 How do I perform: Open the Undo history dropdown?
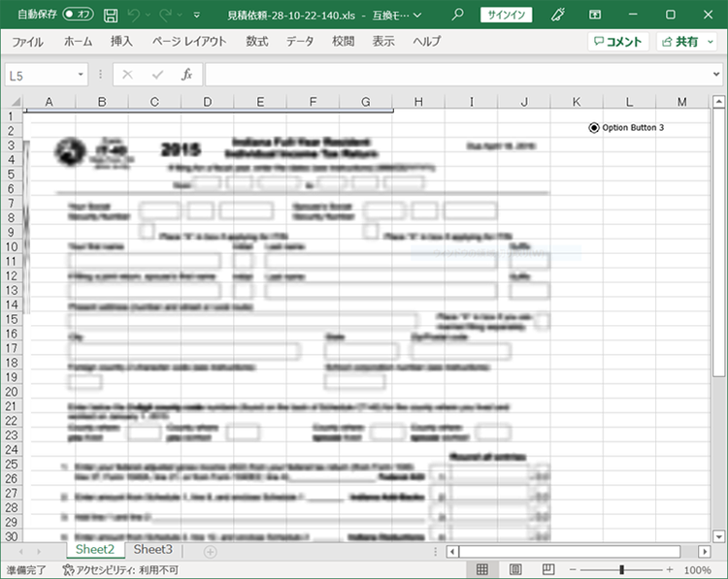[149, 16]
